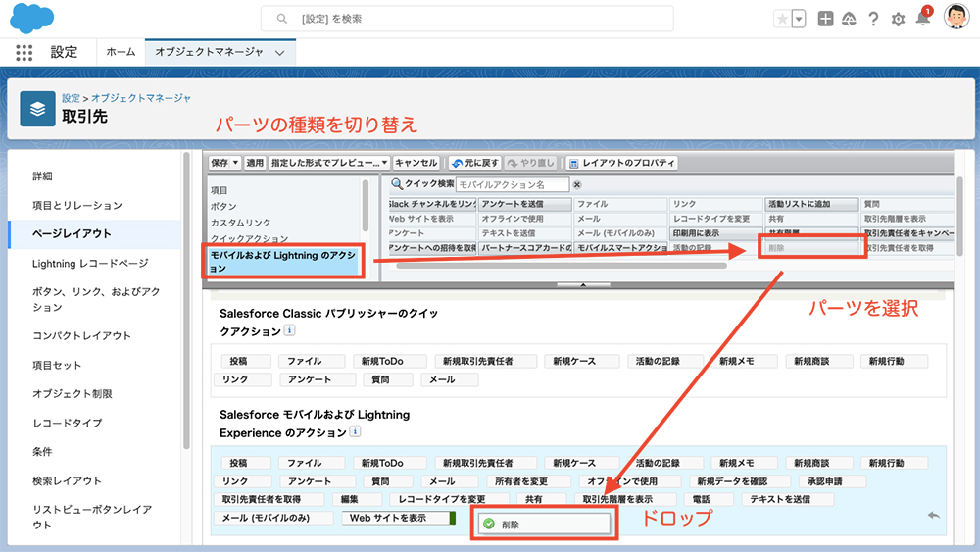Click the Salesforce cloud logo
980x552 pixels.
pos(32,18)
